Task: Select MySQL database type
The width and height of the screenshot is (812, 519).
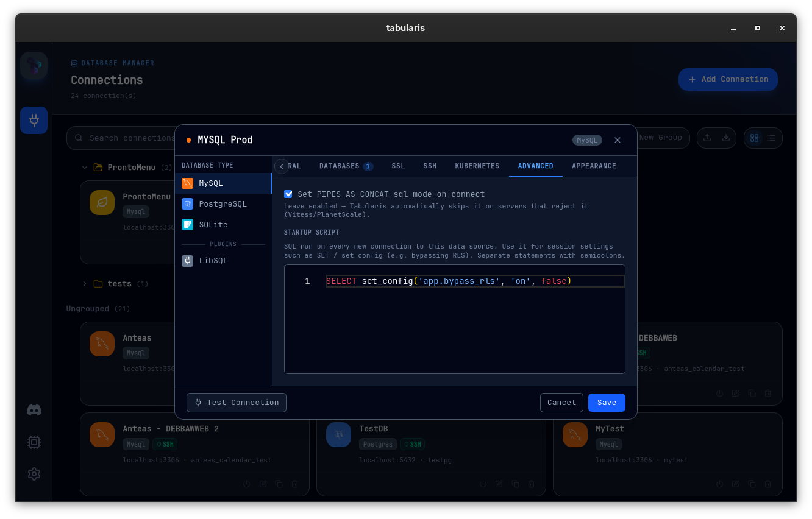Action: (x=223, y=183)
